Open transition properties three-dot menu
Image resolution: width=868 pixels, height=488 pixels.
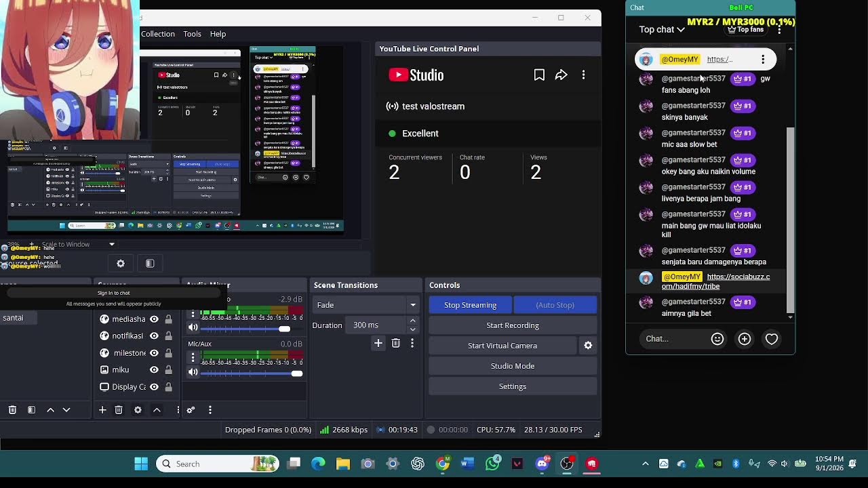pos(412,344)
